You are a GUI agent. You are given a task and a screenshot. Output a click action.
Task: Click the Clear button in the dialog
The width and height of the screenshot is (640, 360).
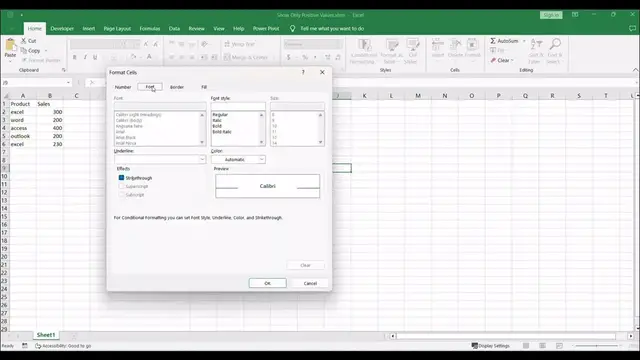point(305,265)
